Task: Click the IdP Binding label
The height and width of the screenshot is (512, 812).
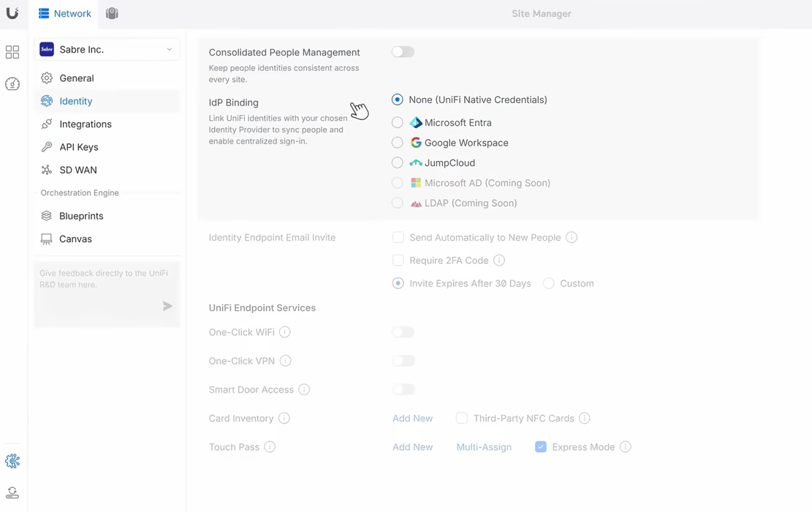Action: (234, 102)
